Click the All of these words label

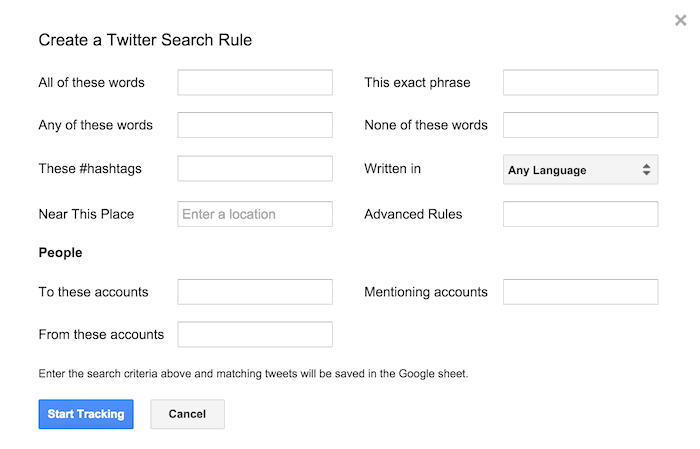tap(91, 82)
